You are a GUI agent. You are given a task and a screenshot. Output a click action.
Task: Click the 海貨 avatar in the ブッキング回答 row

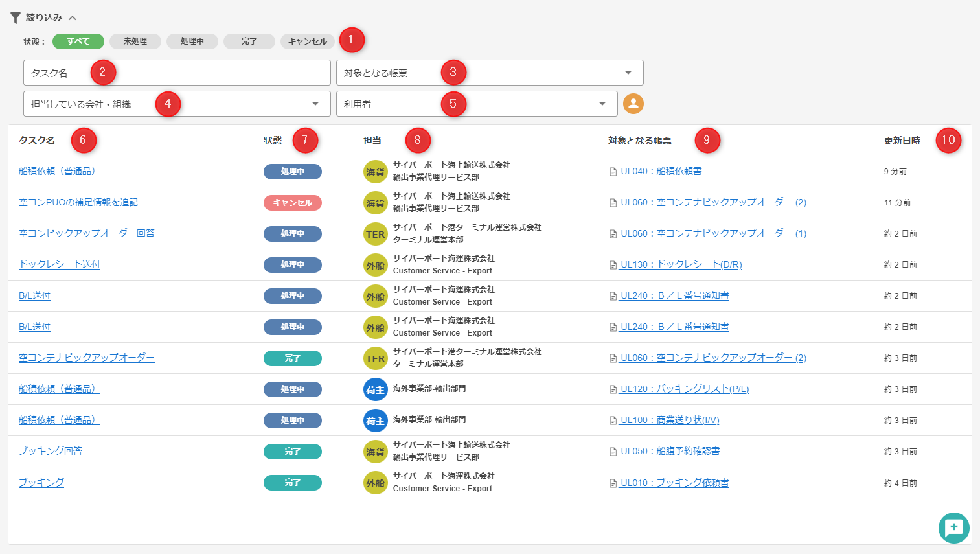pos(375,452)
